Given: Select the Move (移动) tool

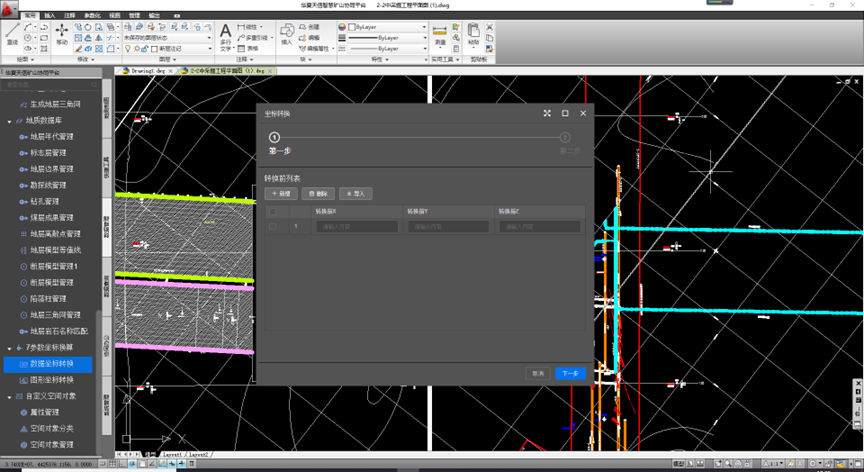Looking at the screenshot, I should pos(62,34).
